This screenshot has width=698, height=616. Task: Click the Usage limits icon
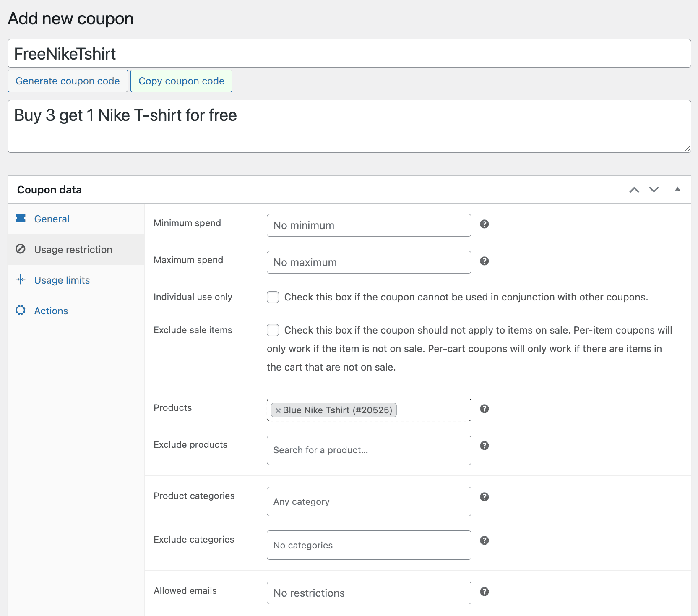(x=21, y=279)
